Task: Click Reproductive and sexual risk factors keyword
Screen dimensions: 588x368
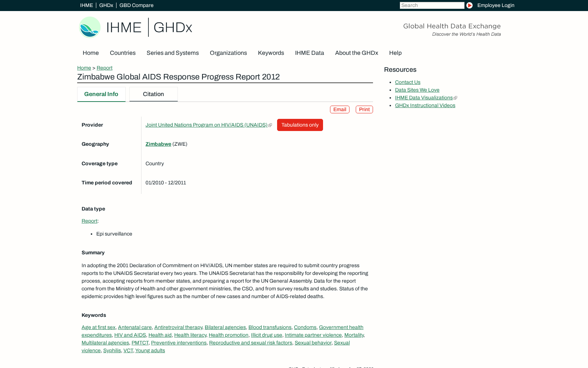Action: (x=251, y=343)
